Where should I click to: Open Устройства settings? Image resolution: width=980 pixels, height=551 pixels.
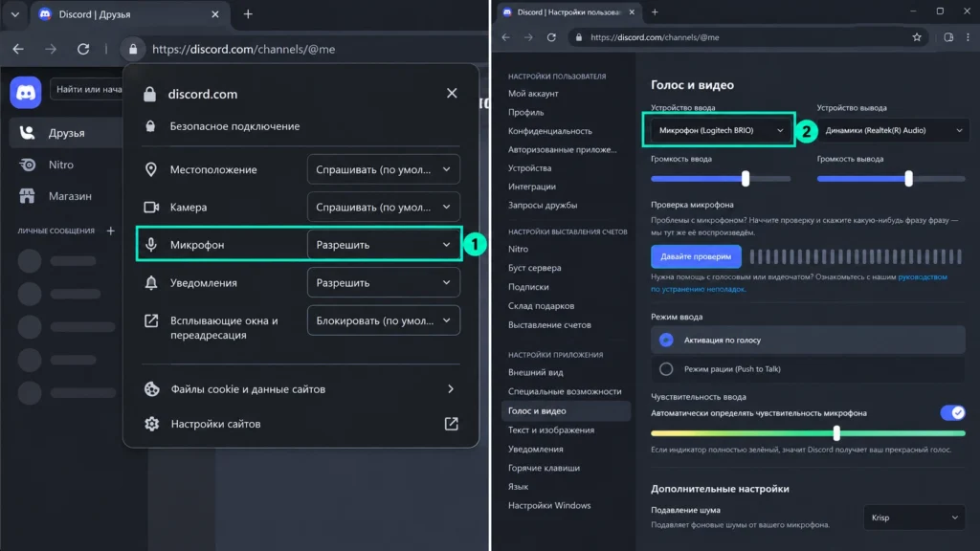[529, 168]
